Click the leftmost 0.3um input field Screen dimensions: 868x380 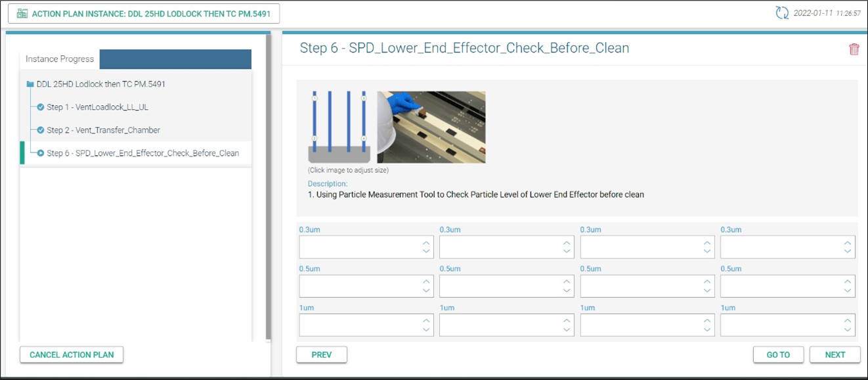pyautogui.click(x=366, y=247)
